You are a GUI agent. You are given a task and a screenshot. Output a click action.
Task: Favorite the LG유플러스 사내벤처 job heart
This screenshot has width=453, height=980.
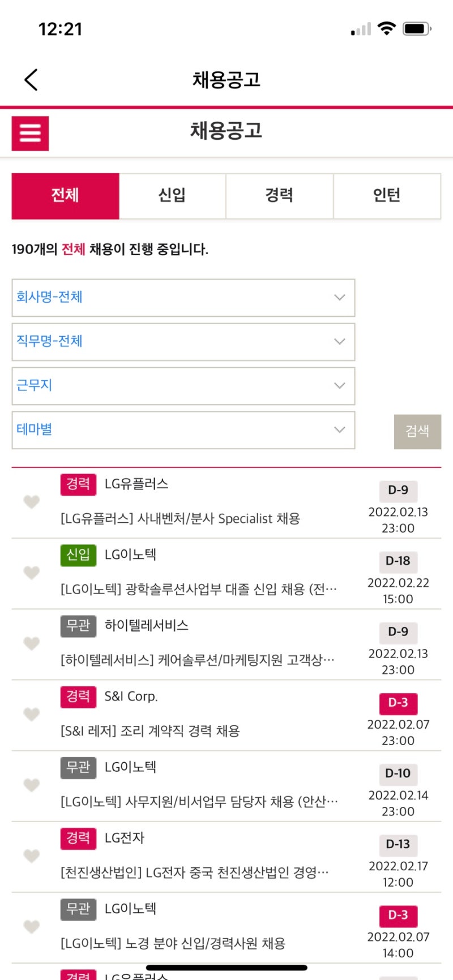click(32, 502)
